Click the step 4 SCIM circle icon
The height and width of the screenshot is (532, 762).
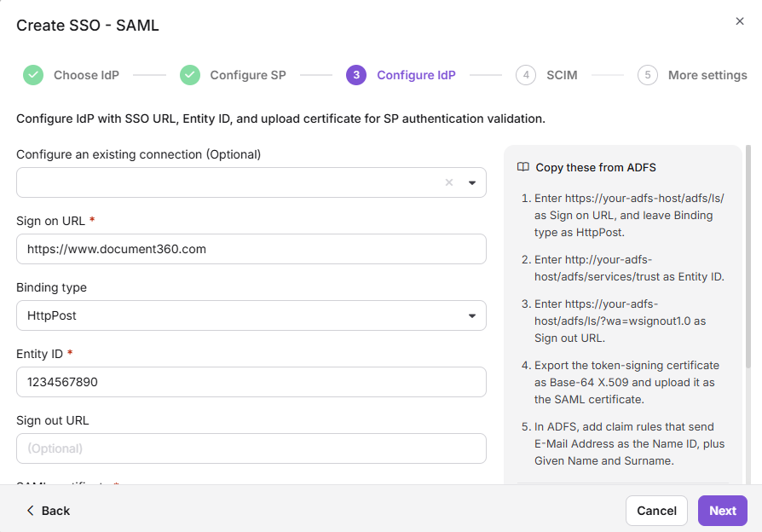[x=526, y=75]
